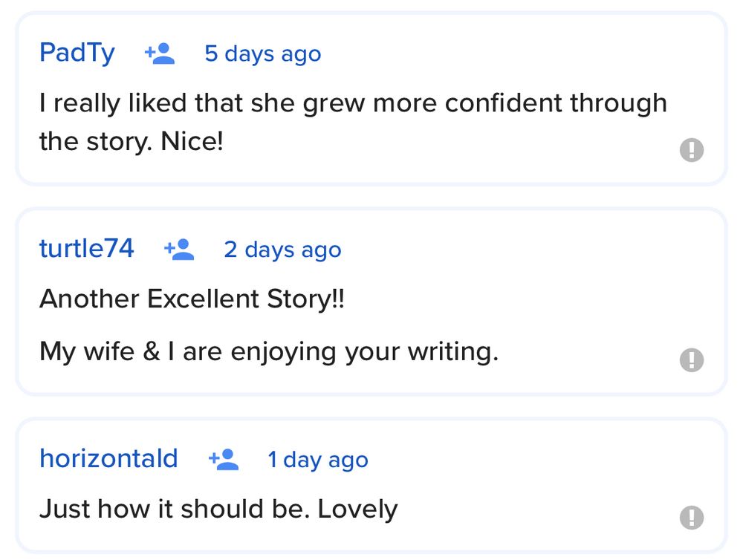Click the "Another Excellent Story!!" text
Image resolution: width=743 pixels, height=560 pixels.
click(192, 299)
